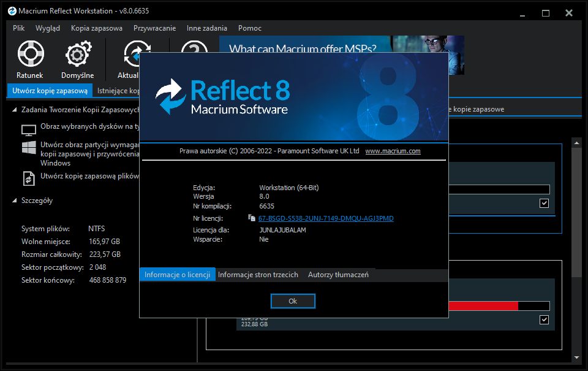This screenshot has height=371, width=588.
Task: Click Obraz wybranych dysków task text
Action: click(x=90, y=126)
